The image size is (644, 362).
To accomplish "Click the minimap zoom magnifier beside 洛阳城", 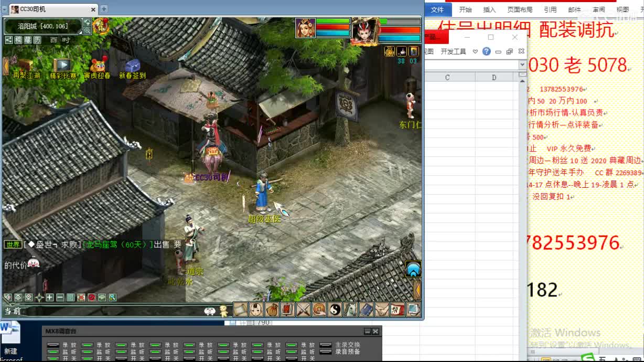I will tap(87, 31).
